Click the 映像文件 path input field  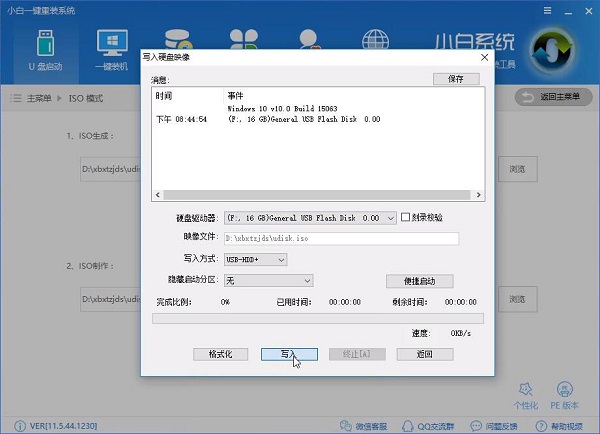[340, 239]
